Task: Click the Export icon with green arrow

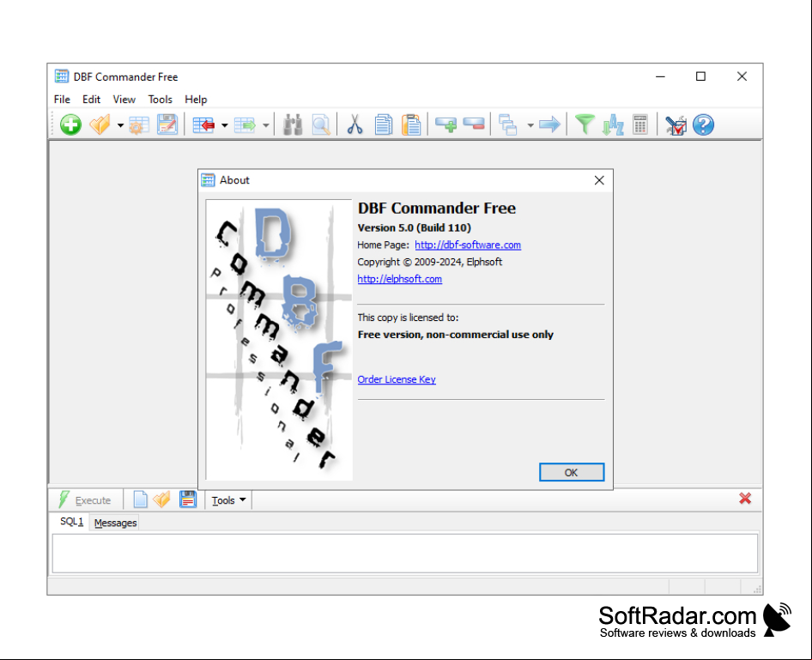Action: pyautogui.click(x=245, y=124)
